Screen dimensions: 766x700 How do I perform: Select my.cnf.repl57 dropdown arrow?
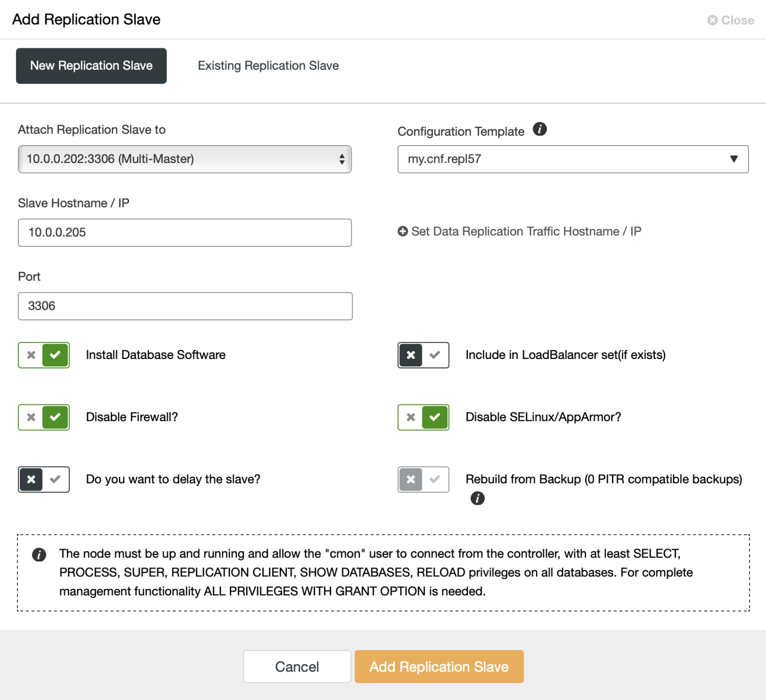tap(733, 159)
